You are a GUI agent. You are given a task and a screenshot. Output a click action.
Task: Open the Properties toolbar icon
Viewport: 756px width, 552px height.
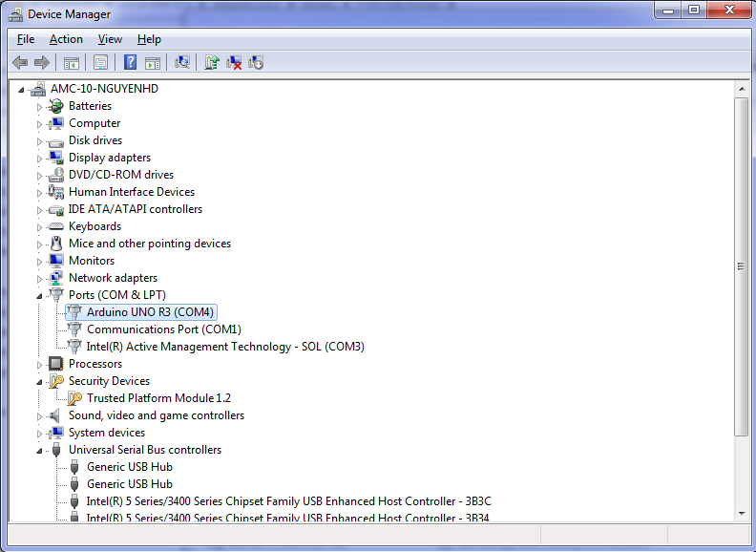click(x=101, y=62)
